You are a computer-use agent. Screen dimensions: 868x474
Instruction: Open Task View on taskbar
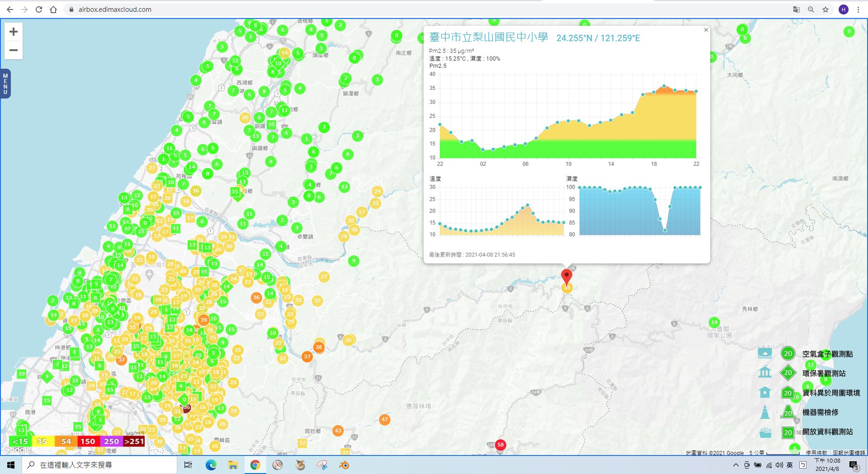click(x=188, y=465)
